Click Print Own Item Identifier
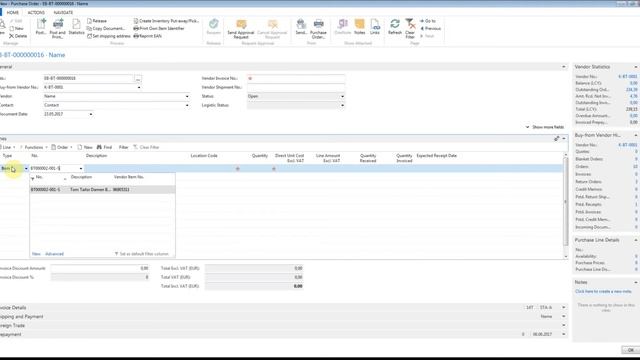The width and height of the screenshot is (640, 360). [159, 29]
